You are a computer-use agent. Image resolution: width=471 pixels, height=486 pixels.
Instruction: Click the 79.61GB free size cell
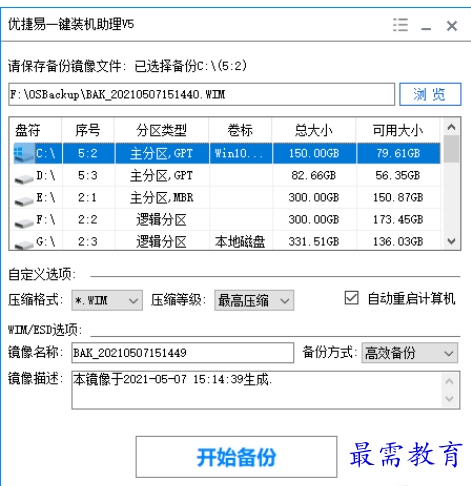pyautogui.click(x=398, y=153)
